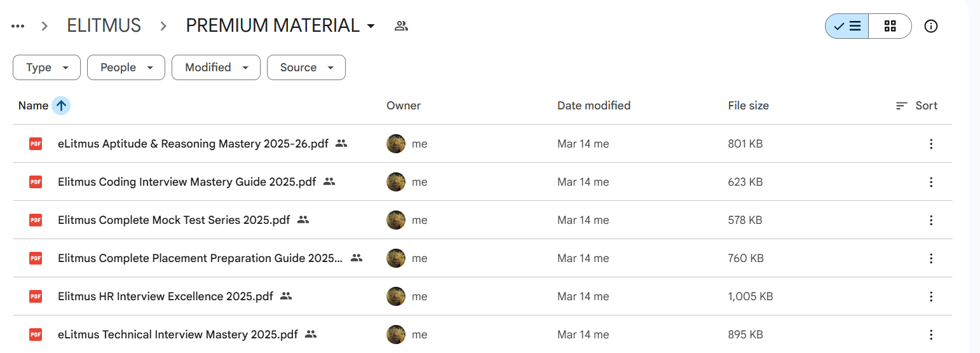
Task: Open more actions for Elitmus HR Interview Excellence
Action: (x=931, y=296)
